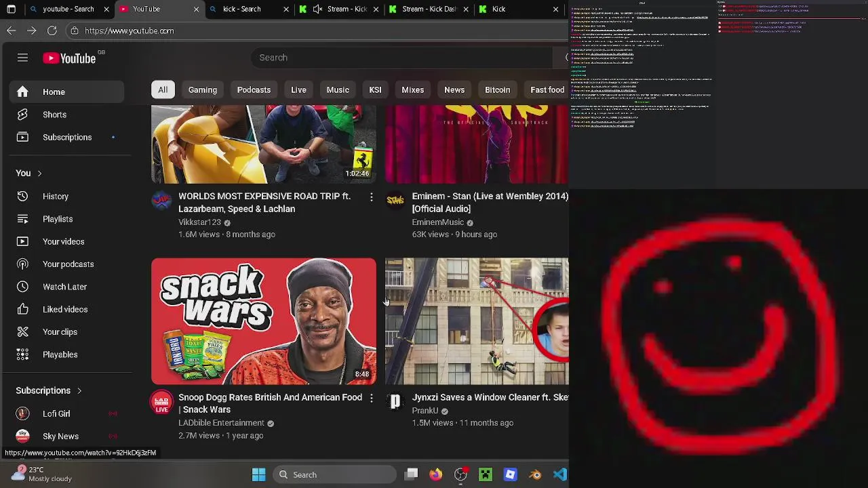Open the Jynxzi window cleaner video thumbnail
This screenshot has height=488, width=868.
pos(477,321)
